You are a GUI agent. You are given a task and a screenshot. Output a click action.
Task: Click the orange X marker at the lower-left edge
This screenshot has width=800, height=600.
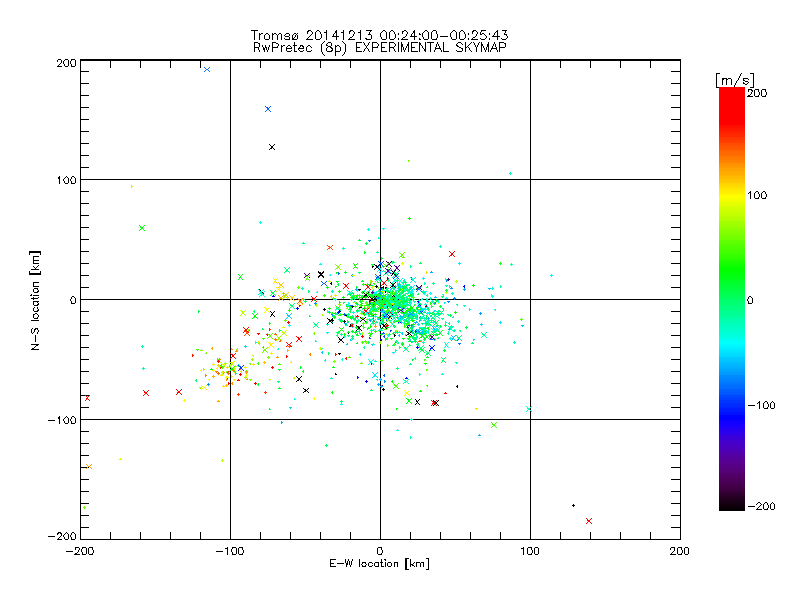89,466
